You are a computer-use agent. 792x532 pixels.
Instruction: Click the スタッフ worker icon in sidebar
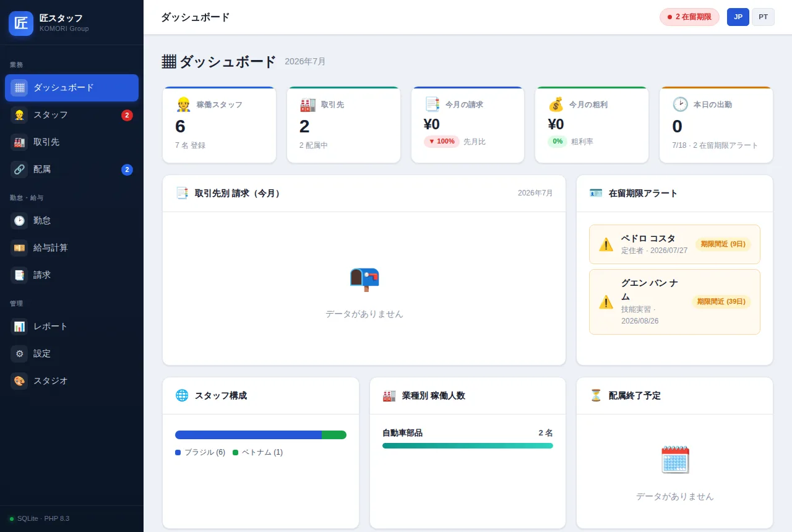click(x=19, y=115)
